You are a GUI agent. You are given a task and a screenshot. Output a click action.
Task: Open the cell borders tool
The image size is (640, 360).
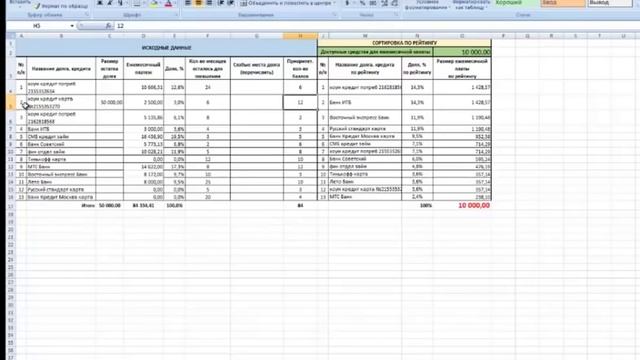coord(137,3)
